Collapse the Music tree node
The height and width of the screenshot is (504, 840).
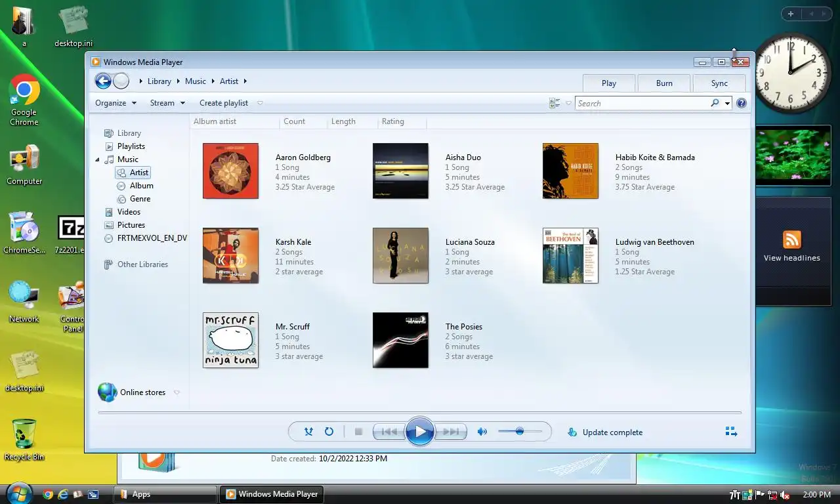click(x=98, y=159)
